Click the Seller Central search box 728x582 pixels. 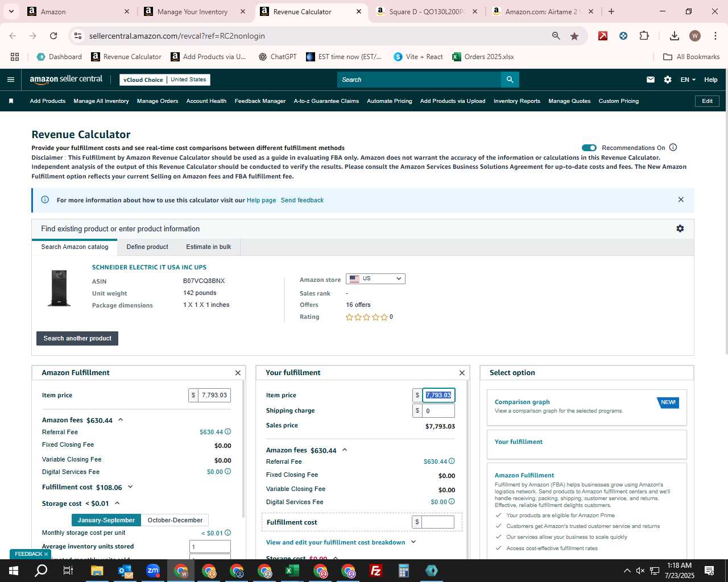pos(419,80)
